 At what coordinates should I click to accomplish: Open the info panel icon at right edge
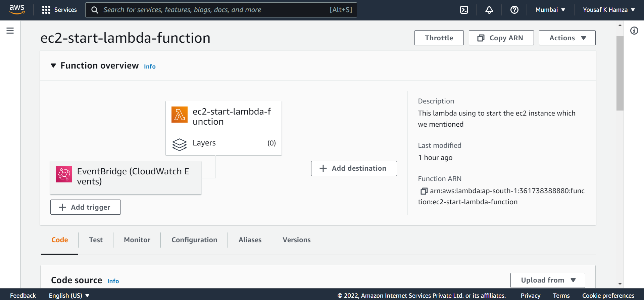pyautogui.click(x=634, y=31)
